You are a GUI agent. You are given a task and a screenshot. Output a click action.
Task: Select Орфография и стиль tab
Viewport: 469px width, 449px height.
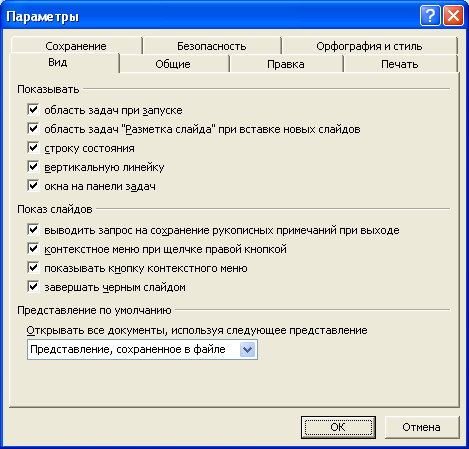click(x=369, y=46)
